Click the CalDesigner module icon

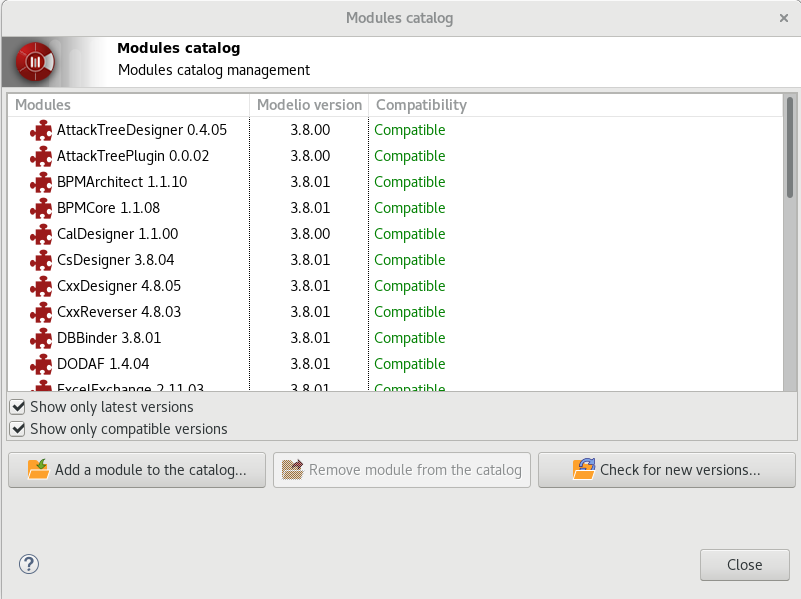[41, 234]
